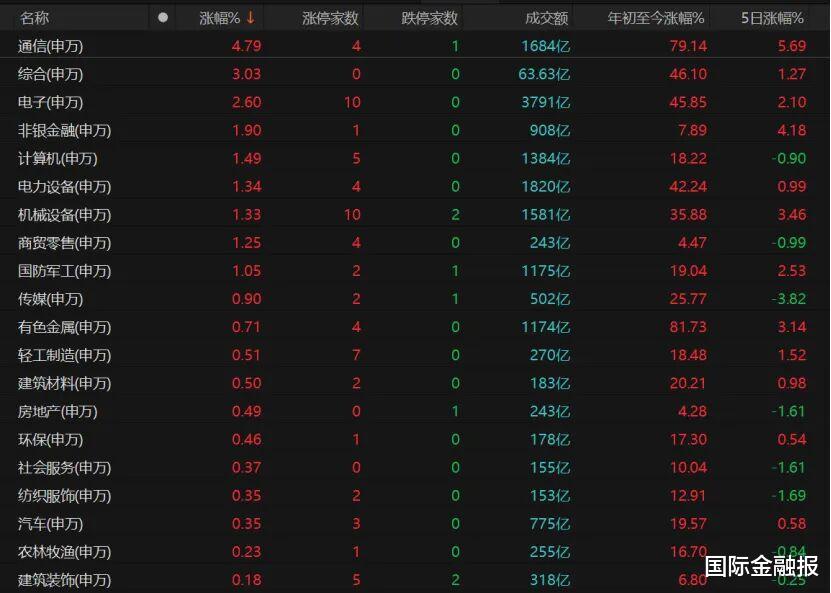This screenshot has width=831, height=593.
Task: Click the 0.18 gain value for 建筑装饰
Action: (x=246, y=580)
